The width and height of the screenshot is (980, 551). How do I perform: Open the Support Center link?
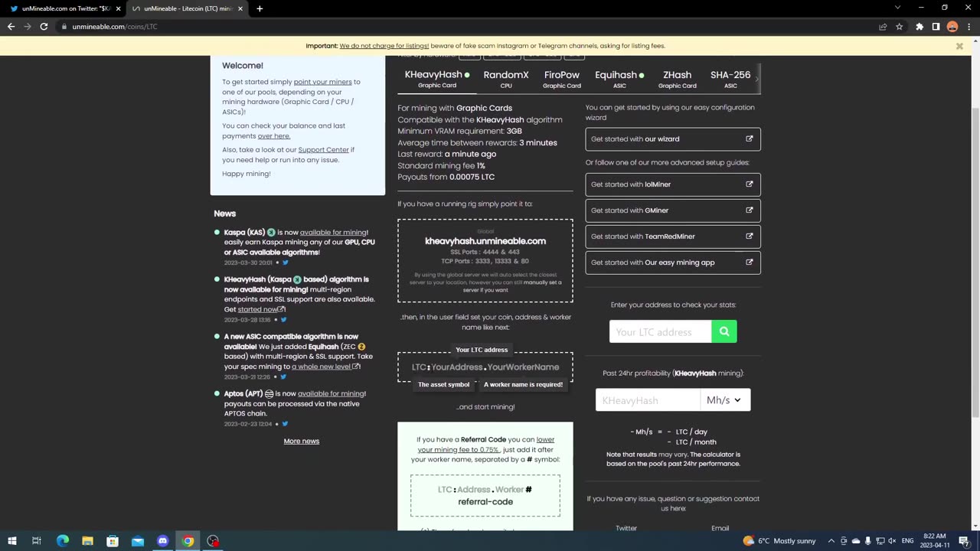pos(323,150)
